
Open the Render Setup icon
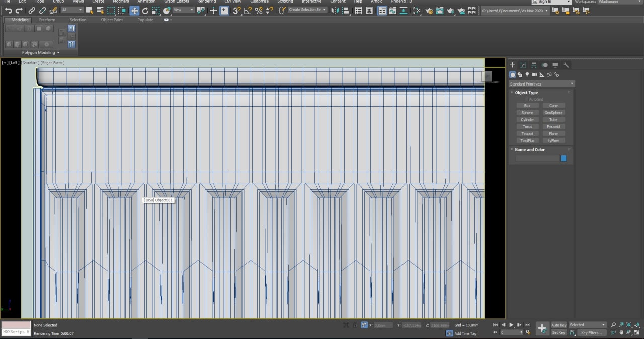coord(429,11)
